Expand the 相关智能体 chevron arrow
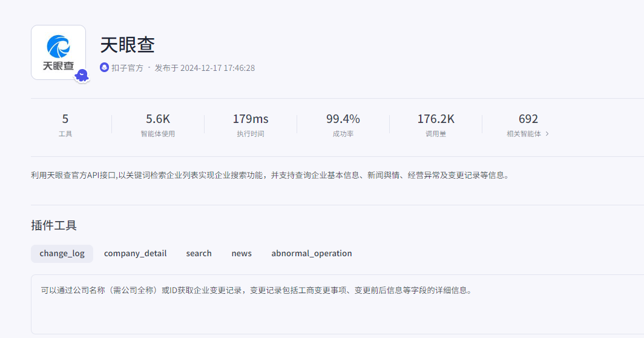 547,134
